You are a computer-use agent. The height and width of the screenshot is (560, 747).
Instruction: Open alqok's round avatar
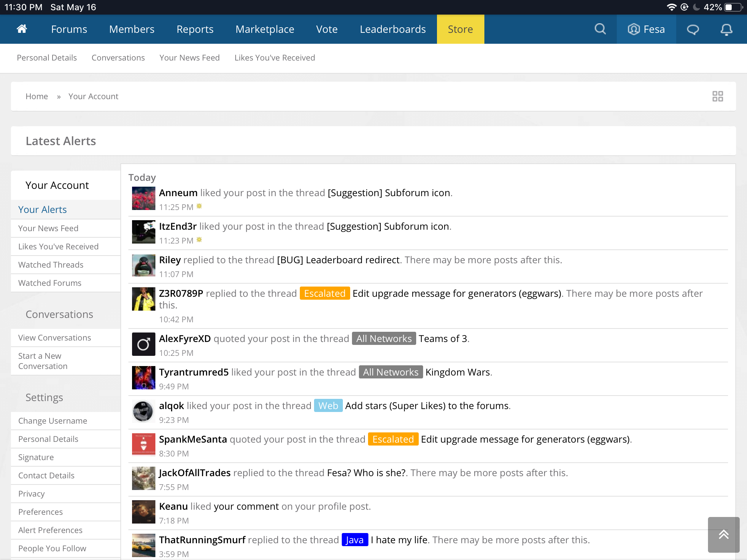(143, 411)
